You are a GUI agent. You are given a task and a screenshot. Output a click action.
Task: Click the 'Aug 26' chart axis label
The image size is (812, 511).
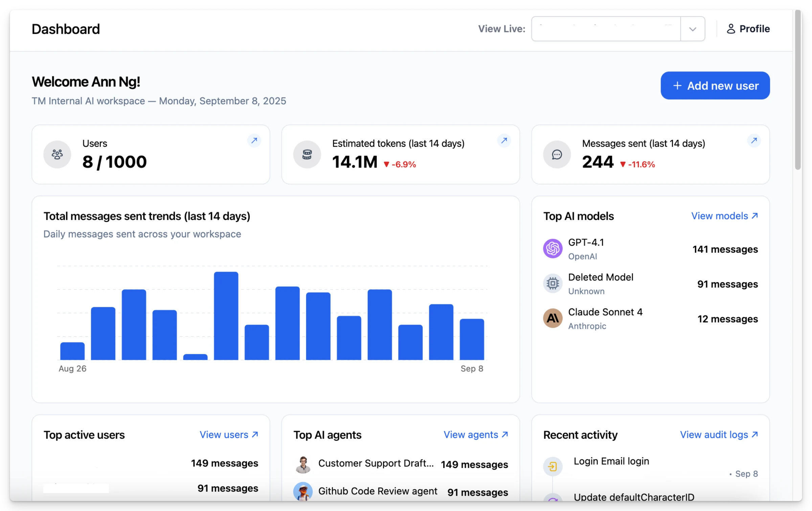(x=72, y=369)
